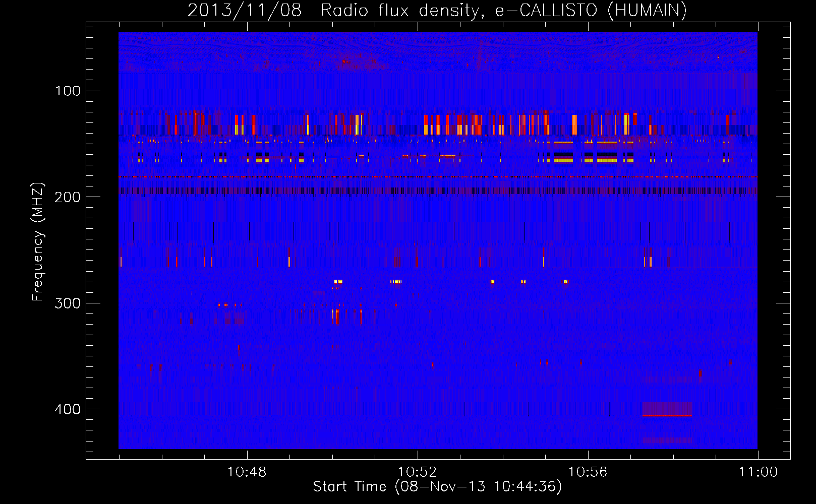
Task: Click the 10:52 time tick label
Action: pyautogui.click(x=418, y=472)
